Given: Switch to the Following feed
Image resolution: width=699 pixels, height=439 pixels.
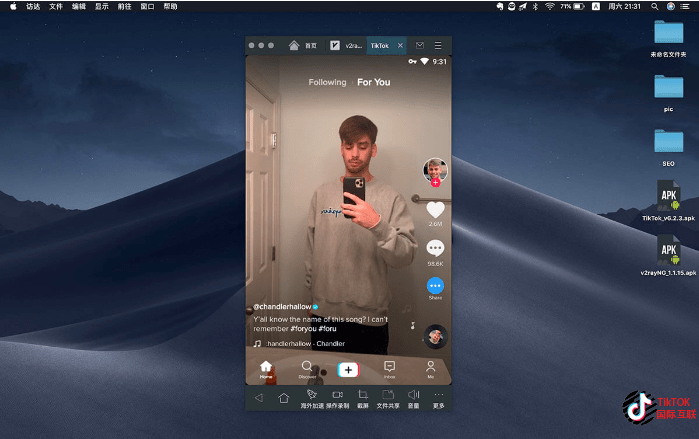Looking at the screenshot, I should click(327, 82).
